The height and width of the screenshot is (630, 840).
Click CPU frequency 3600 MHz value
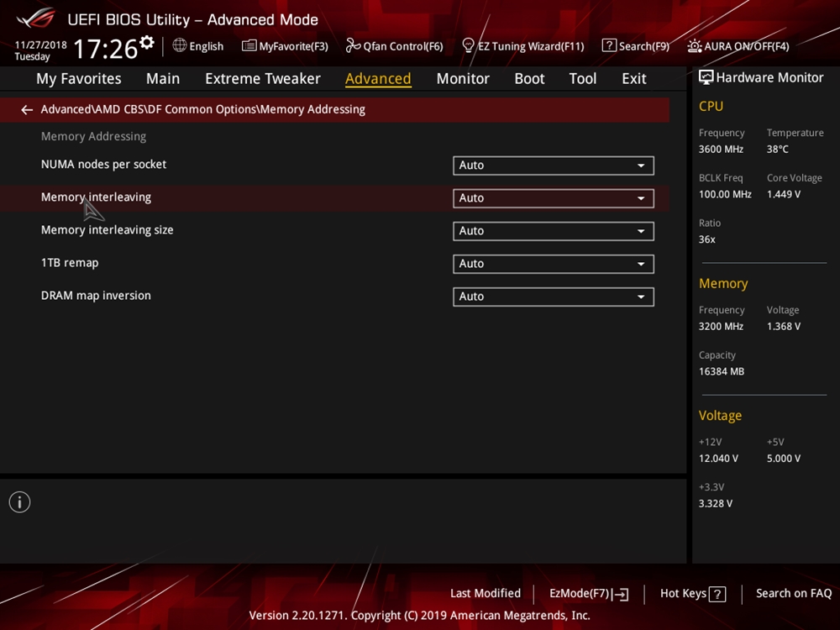(721, 150)
